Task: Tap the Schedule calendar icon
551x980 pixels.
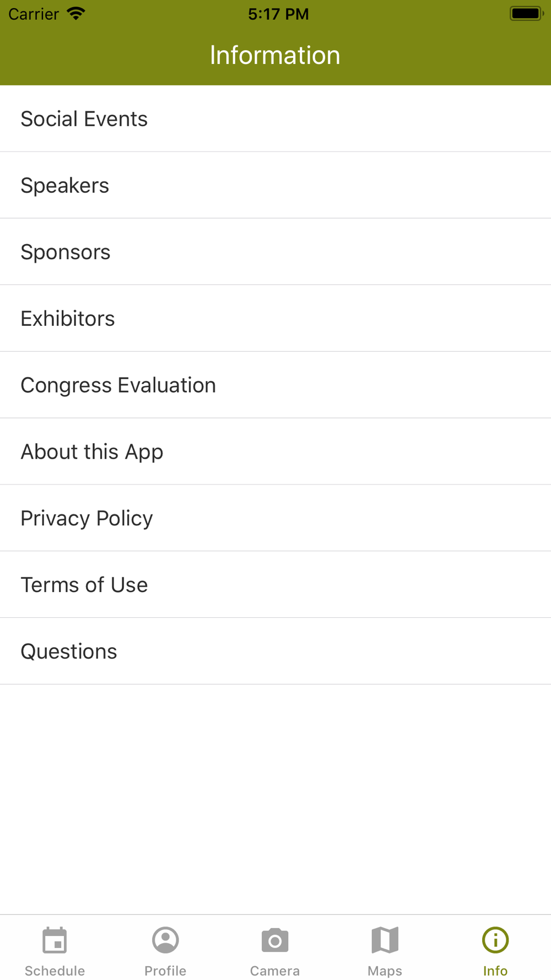Action: [x=55, y=940]
